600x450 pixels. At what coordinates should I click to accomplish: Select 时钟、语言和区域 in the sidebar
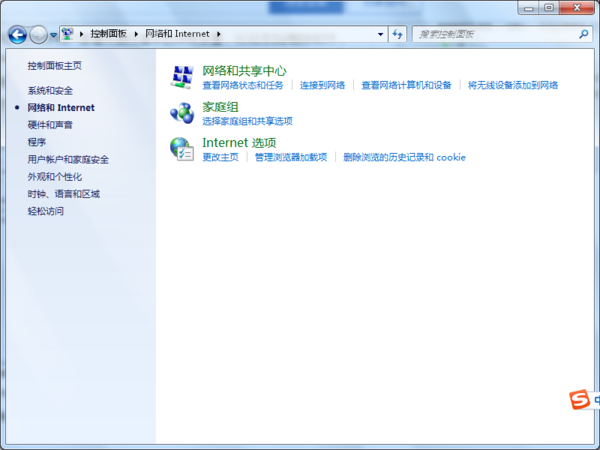tap(64, 194)
